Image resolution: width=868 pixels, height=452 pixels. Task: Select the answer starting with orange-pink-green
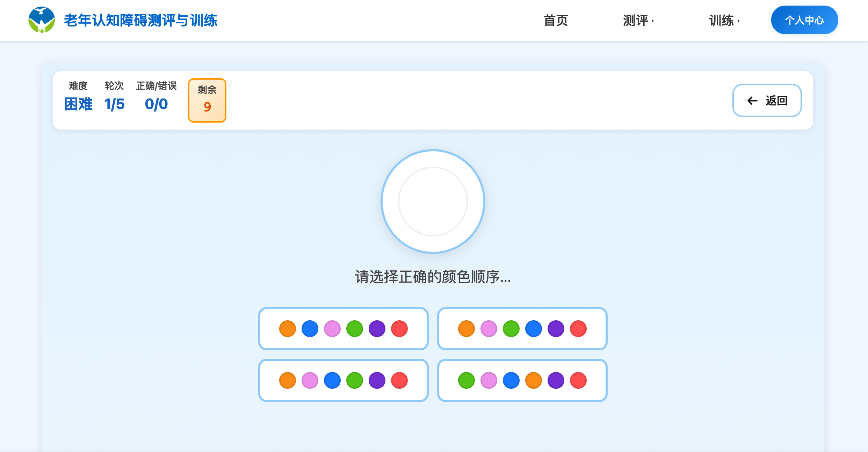point(522,328)
